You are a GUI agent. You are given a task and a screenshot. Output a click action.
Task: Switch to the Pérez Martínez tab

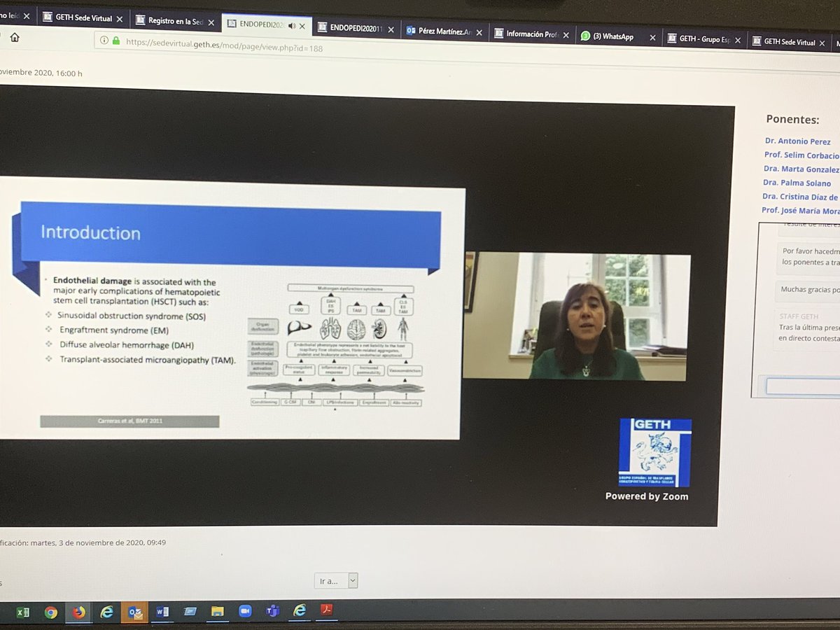coord(444,31)
